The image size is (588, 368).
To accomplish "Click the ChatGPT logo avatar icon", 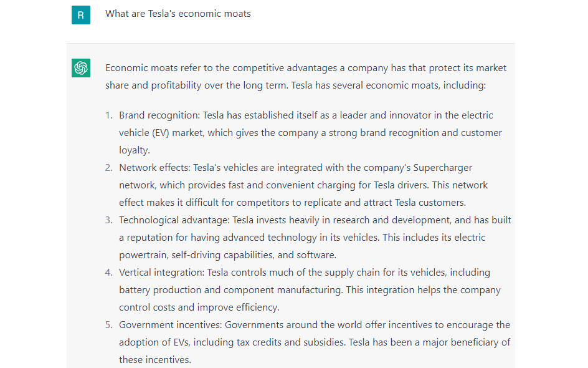I will pyautogui.click(x=81, y=68).
